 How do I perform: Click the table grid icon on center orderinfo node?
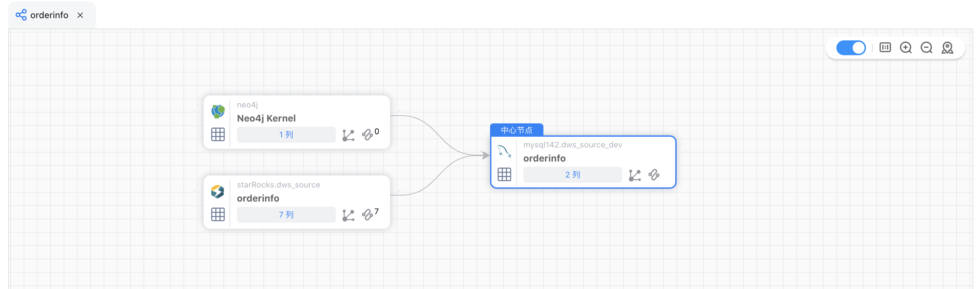coord(504,175)
